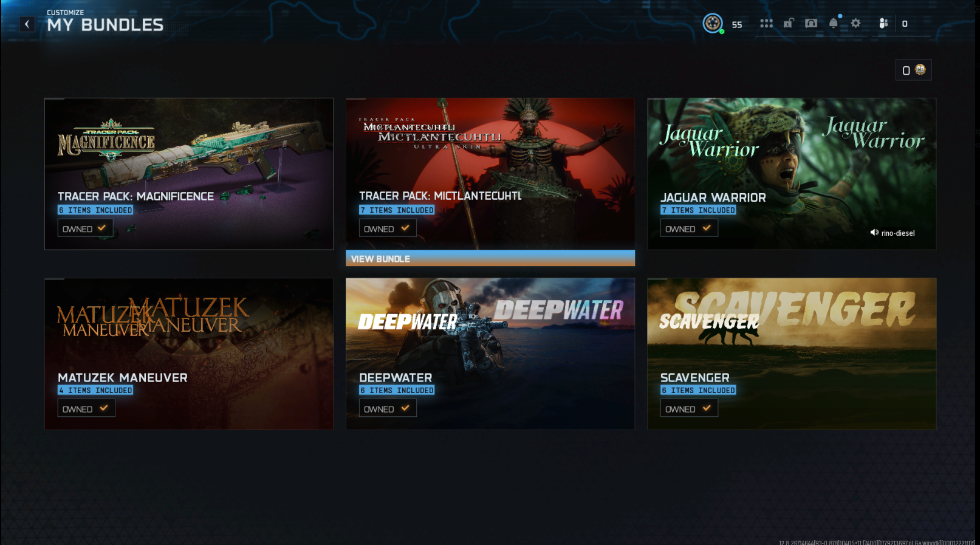The height and width of the screenshot is (545, 980).
Task: Open the headset voice chat icon
Action: click(811, 24)
